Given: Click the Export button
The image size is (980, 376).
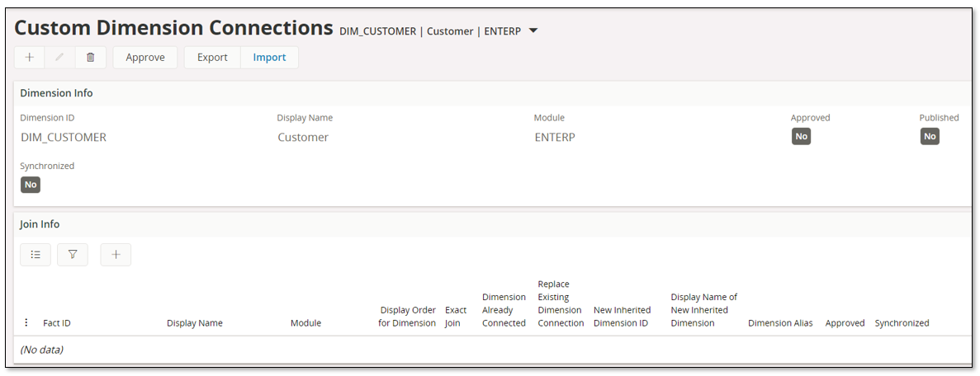Looking at the screenshot, I should pos(212,58).
